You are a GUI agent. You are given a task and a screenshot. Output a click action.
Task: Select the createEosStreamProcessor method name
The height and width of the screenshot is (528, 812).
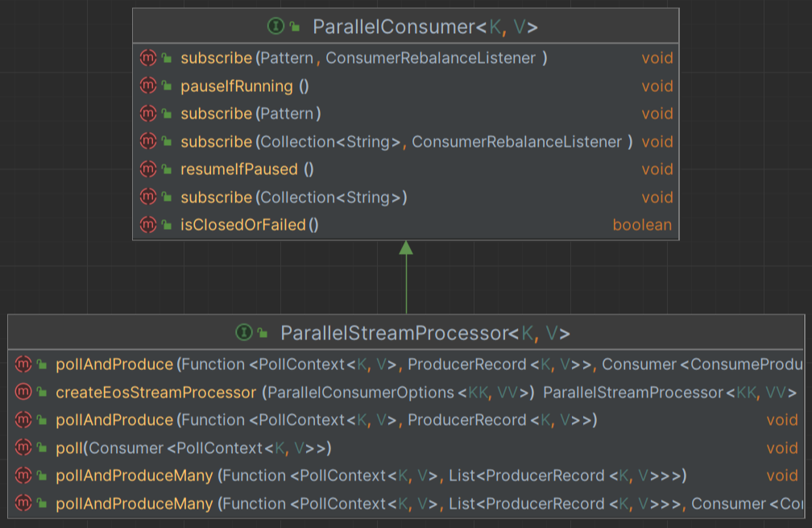[x=156, y=393]
